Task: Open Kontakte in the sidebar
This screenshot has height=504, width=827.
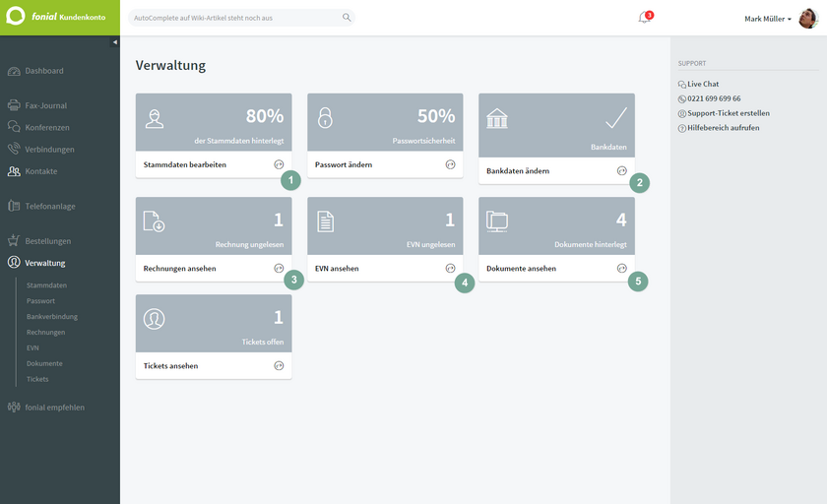Action: click(x=41, y=171)
